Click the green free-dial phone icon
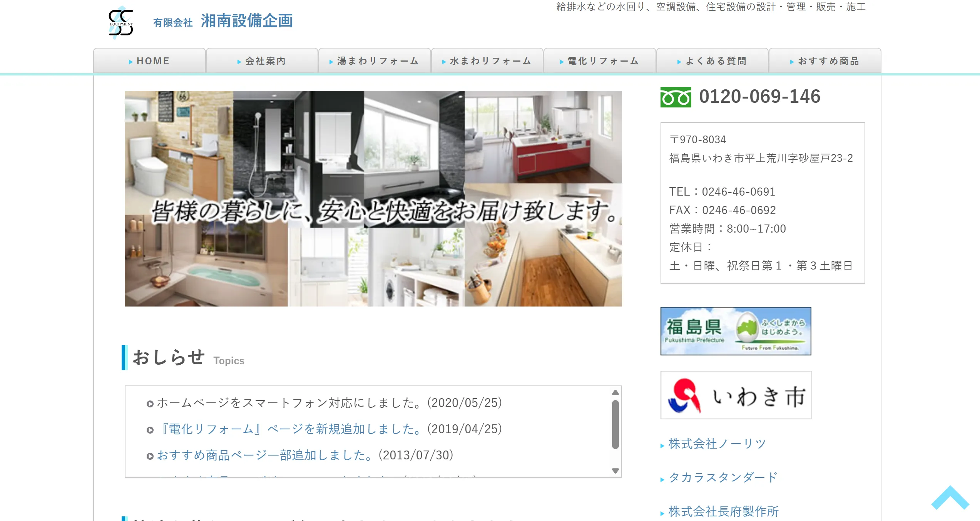 pos(676,97)
